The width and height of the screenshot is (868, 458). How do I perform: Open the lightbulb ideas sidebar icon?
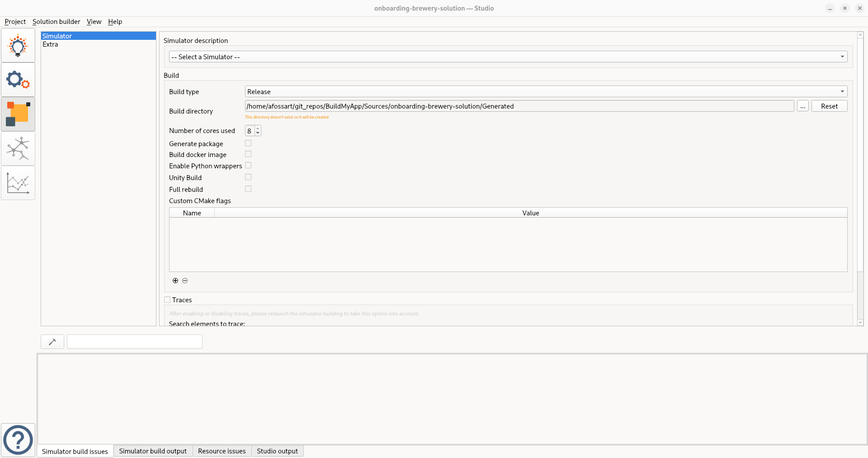[x=18, y=45]
